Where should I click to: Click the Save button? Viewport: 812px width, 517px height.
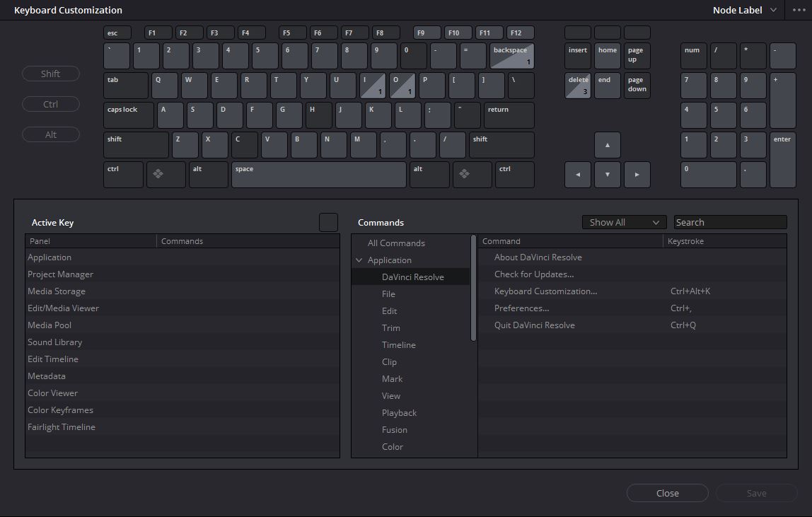[757, 493]
